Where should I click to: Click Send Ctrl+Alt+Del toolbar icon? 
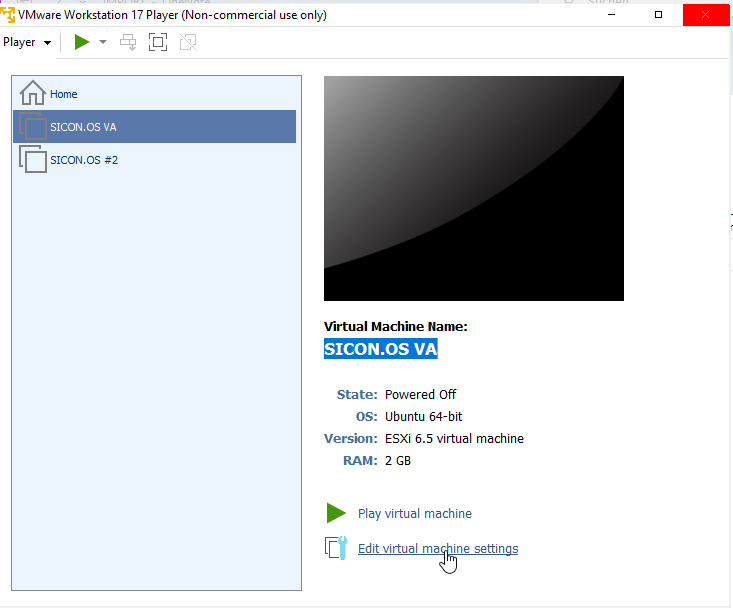128,42
